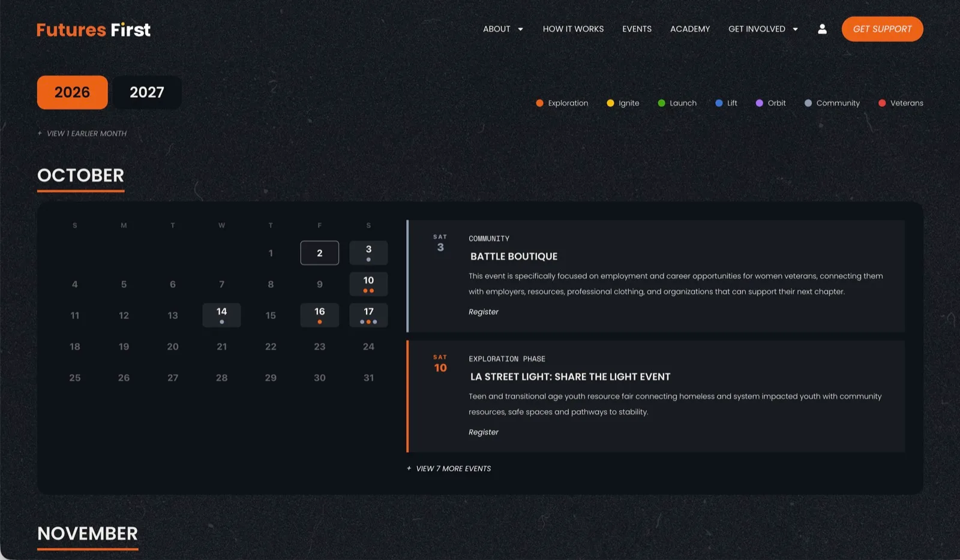Expand View 1 Earlier Month
Image resolution: width=960 pixels, height=560 pixels.
82,133
